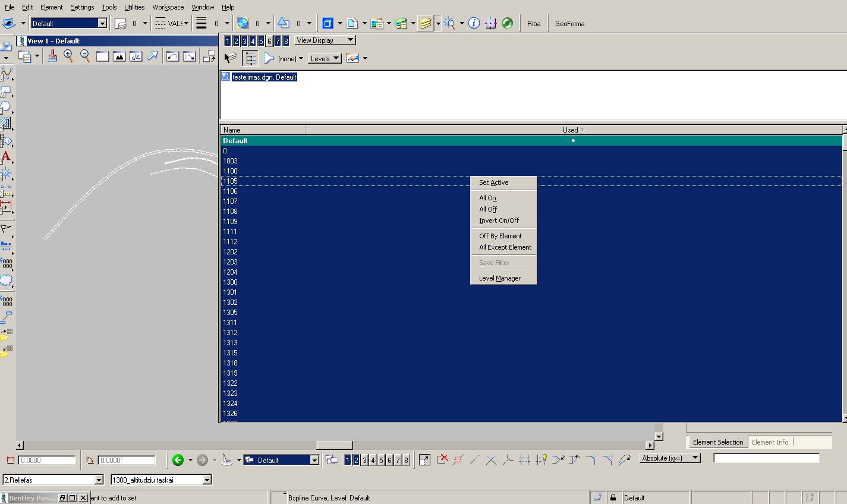Toggle view 1 in Level Display

tap(228, 40)
